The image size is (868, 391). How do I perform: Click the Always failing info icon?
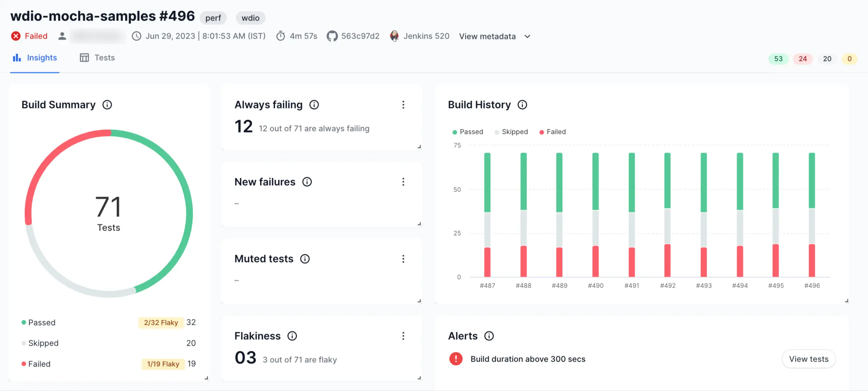tap(314, 105)
